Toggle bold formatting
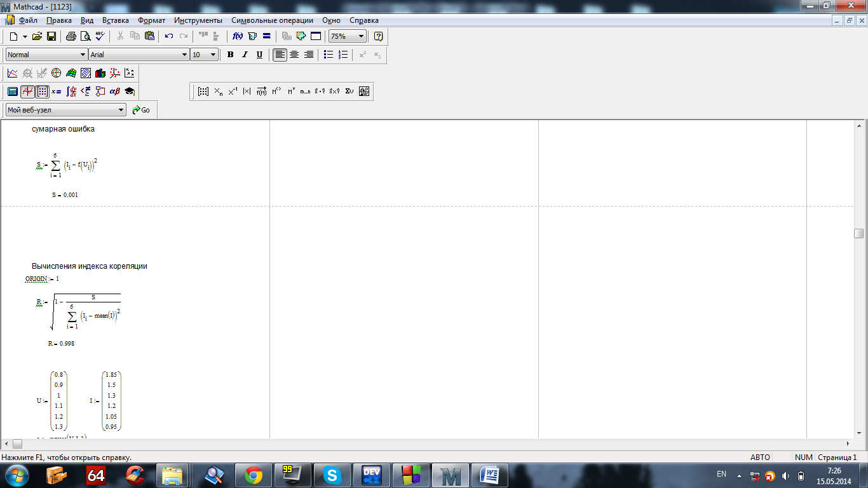 click(231, 55)
